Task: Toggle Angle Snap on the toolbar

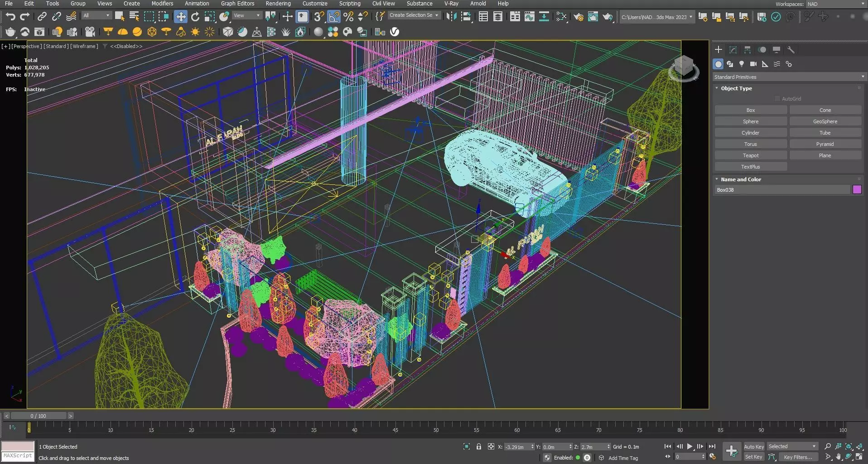Action: [x=334, y=17]
